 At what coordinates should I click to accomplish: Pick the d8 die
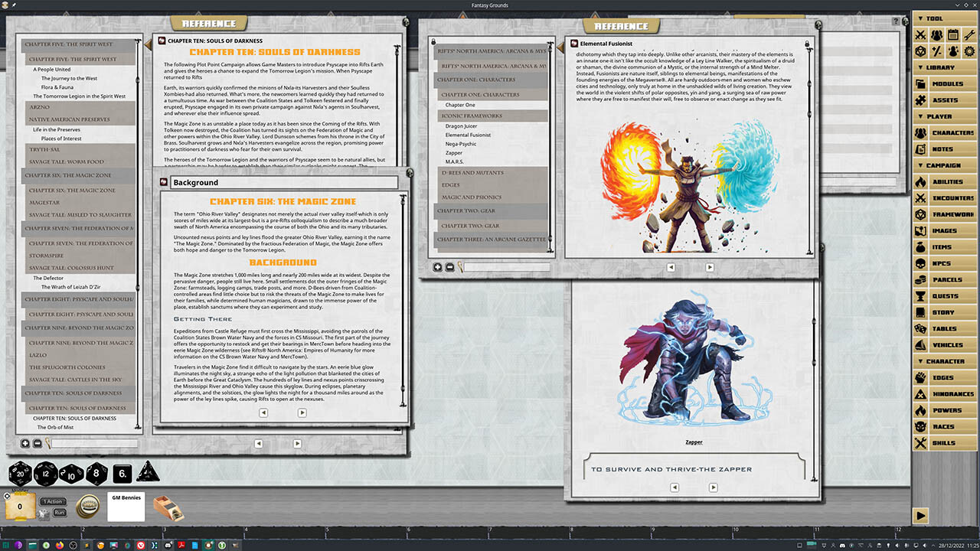click(x=96, y=474)
